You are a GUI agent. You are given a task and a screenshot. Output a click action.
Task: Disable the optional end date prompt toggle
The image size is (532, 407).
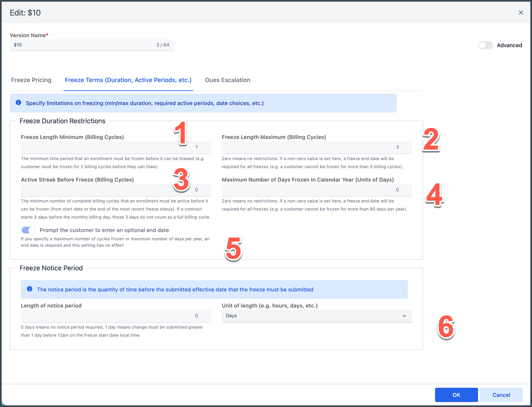[28, 230]
